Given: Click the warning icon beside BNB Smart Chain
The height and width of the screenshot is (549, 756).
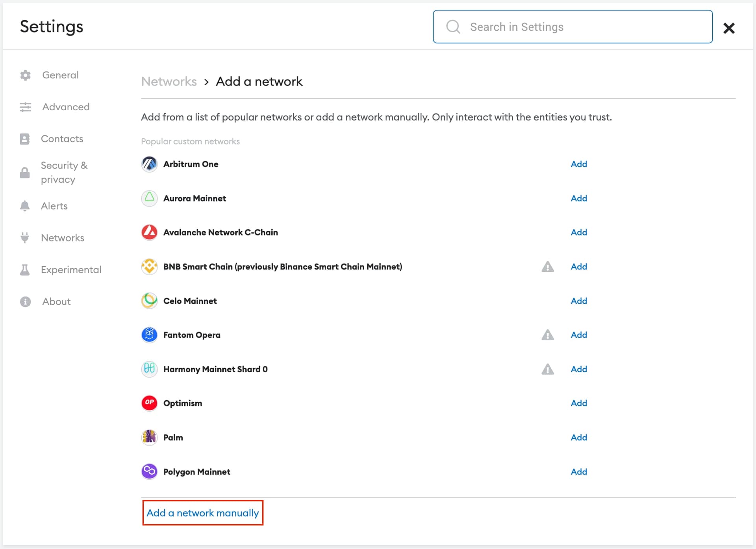Looking at the screenshot, I should click(x=548, y=267).
